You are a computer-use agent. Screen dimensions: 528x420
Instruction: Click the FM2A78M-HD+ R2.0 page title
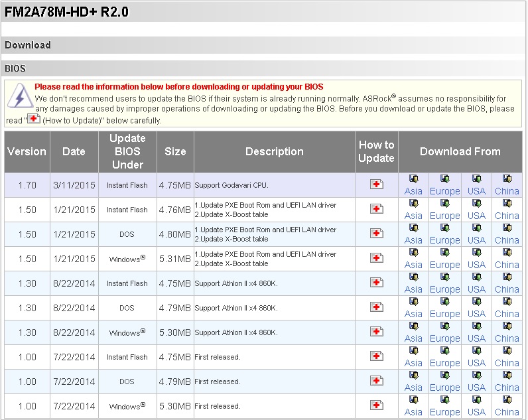66,12
